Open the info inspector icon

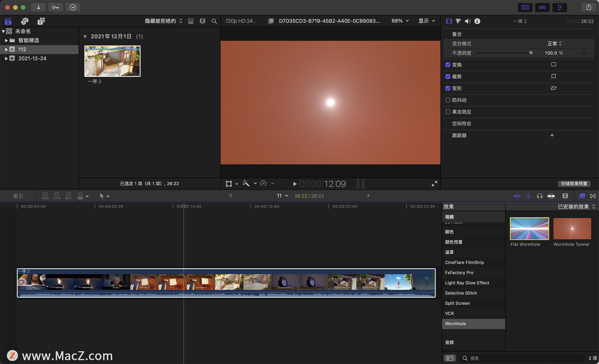click(477, 21)
